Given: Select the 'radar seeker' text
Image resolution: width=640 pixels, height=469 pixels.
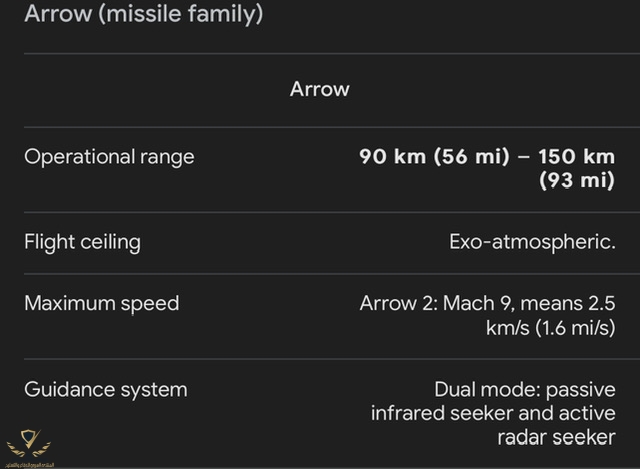Looking at the screenshot, I should click(556, 438).
